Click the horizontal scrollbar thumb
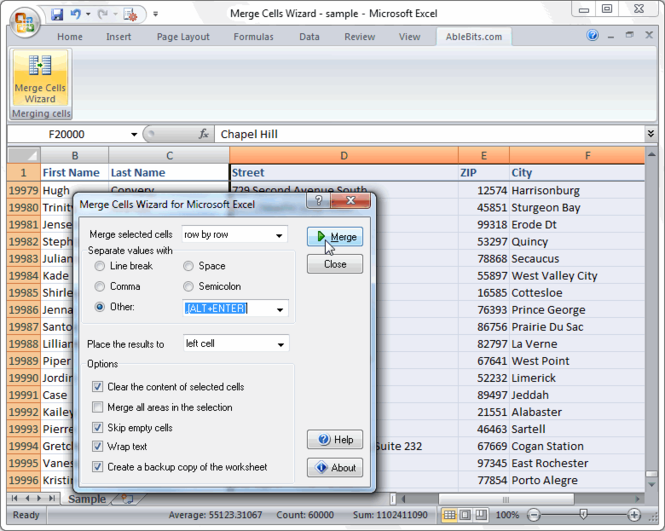Screen dimensions: 665x531 [506, 499]
